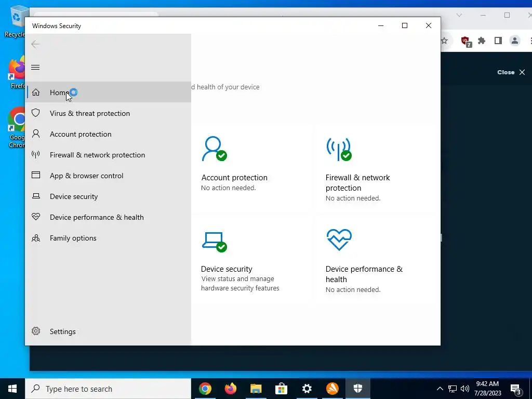Select Account protection in the sidebar
Screen dimensions: 532x399
pyautogui.click(x=109, y=134)
